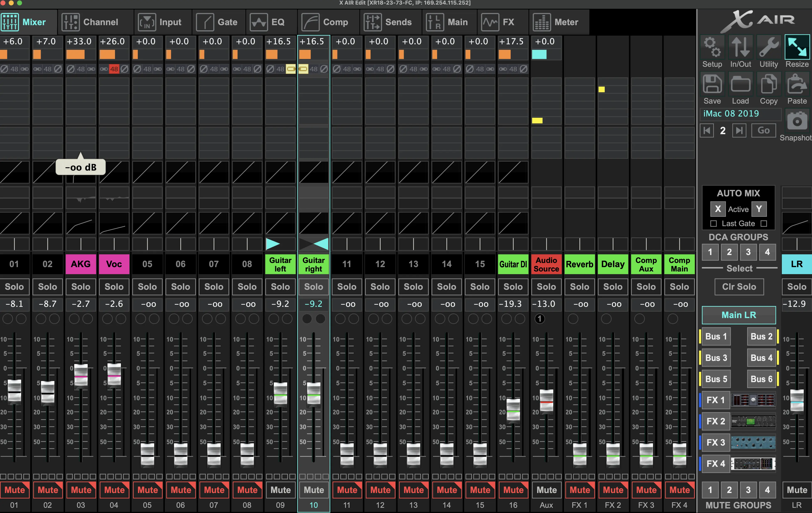Screen dimensions: 812x513
Task: Go to the previous snapshot arrow
Action: tap(707, 131)
